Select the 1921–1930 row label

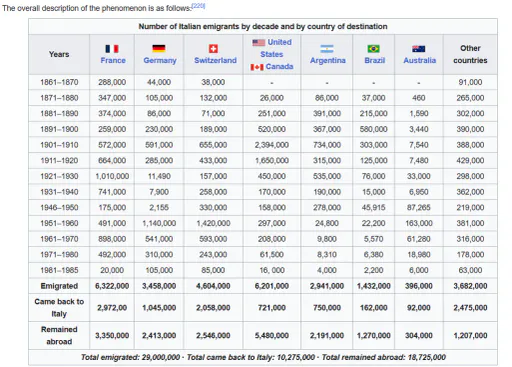click(x=59, y=176)
